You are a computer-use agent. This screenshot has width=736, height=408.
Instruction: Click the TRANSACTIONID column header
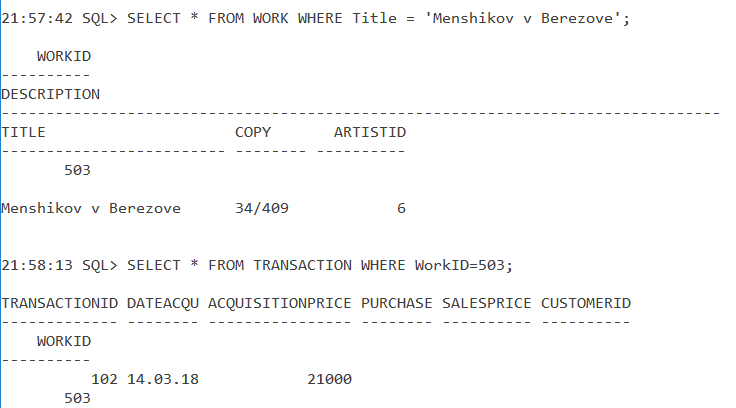[59, 303]
